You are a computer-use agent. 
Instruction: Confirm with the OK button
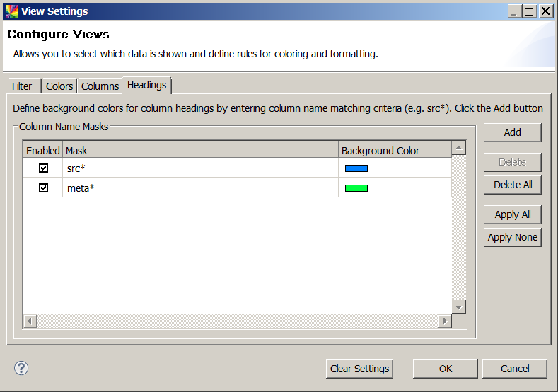[x=445, y=369]
